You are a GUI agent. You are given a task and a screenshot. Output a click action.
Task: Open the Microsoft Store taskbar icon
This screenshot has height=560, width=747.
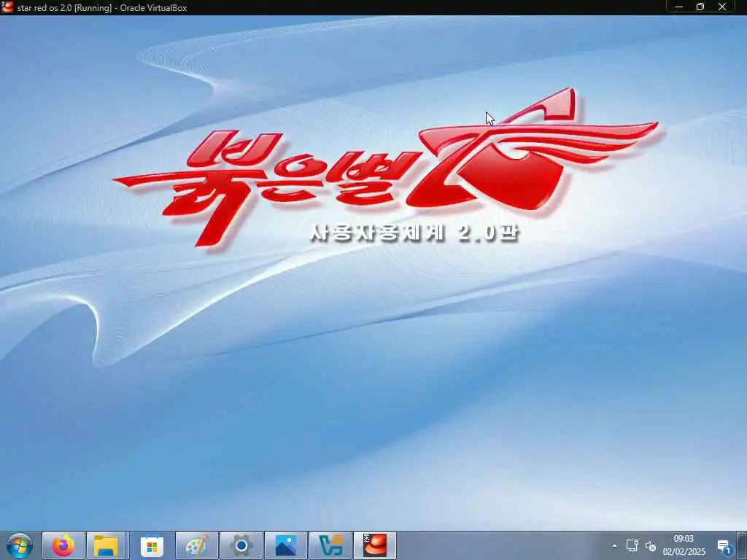click(x=152, y=545)
